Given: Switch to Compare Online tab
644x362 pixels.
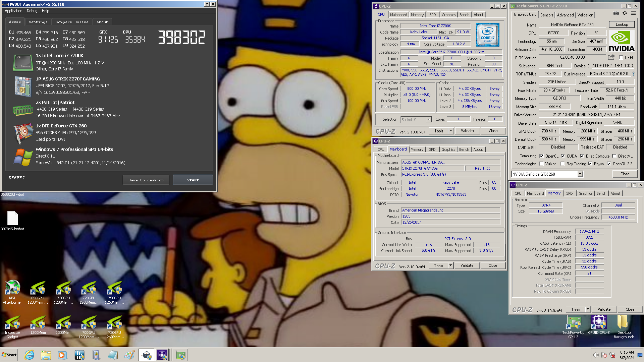Looking at the screenshot, I should [72, 22].
